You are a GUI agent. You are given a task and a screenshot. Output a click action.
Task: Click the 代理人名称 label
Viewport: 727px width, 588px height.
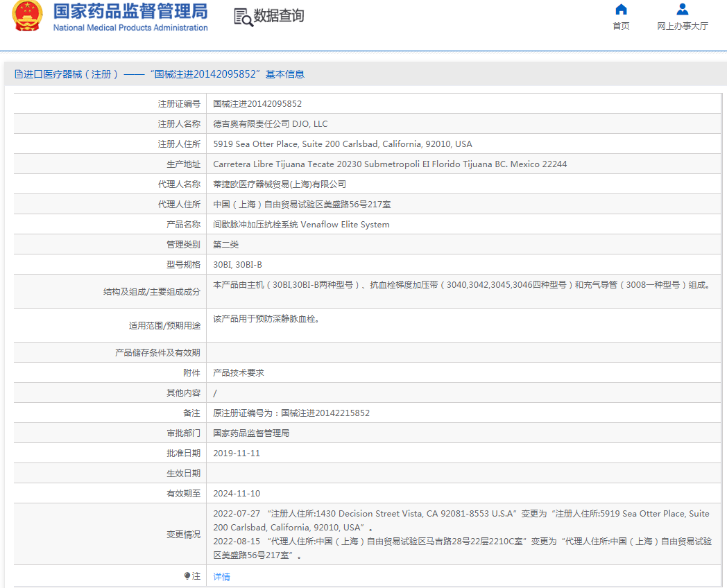point(179,184)
